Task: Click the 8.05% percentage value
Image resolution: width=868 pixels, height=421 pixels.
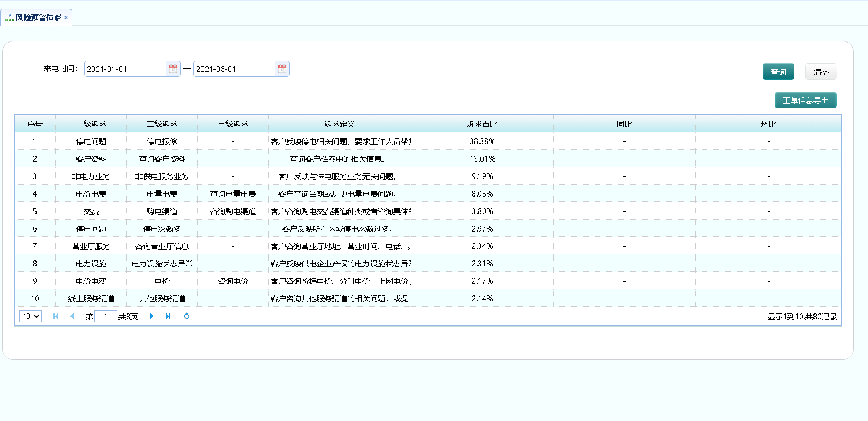Action: tap(483, 194)
